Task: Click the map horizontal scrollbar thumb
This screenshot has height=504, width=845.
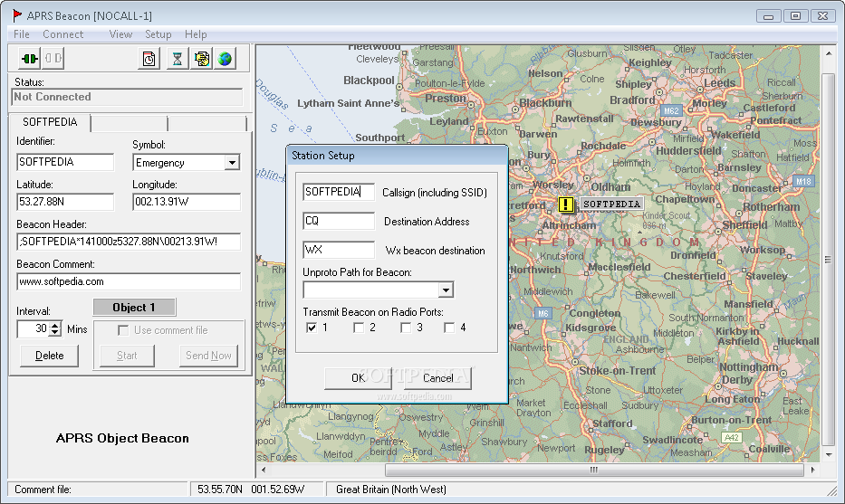Action: pyautogui.click(x=593, y=471)
